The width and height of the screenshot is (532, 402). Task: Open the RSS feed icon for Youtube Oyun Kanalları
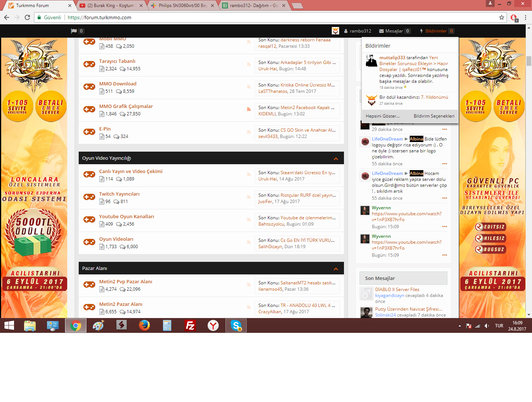point(249,219)
